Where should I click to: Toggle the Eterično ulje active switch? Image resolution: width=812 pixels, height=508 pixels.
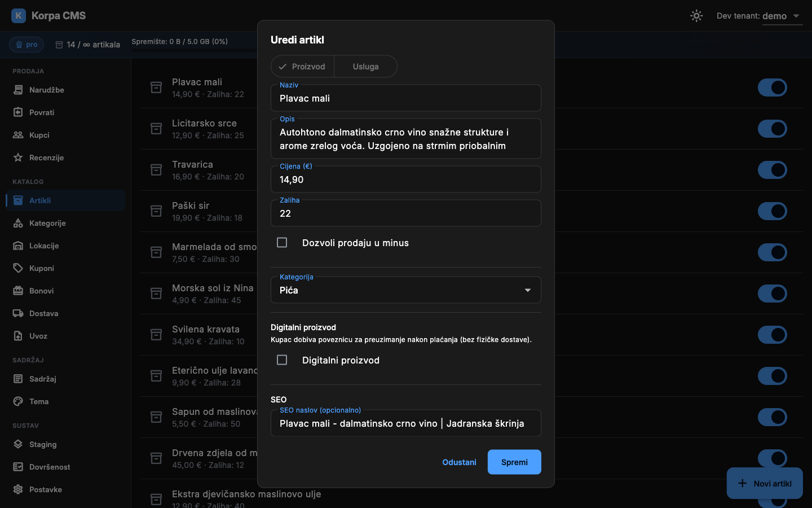(x=773, y=376)
